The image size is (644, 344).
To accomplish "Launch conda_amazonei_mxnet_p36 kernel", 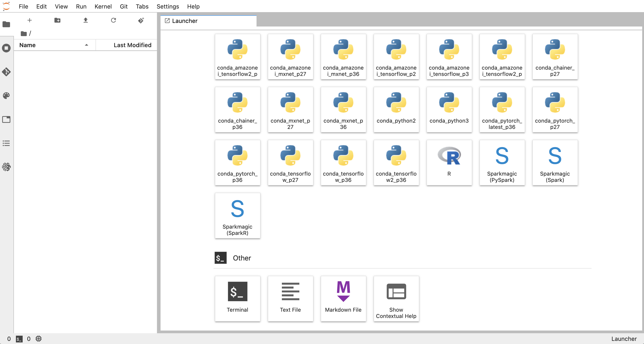I will (343, 57).
